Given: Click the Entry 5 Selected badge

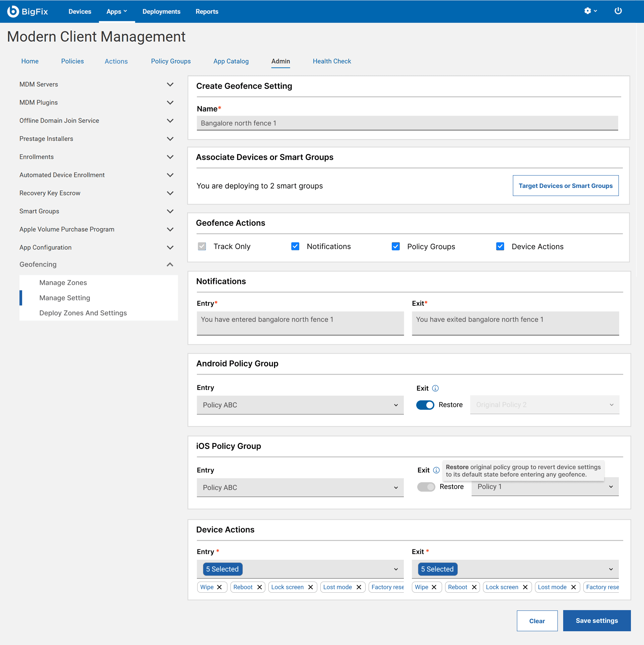Looking at the screenshot, I should pos(222,569).
